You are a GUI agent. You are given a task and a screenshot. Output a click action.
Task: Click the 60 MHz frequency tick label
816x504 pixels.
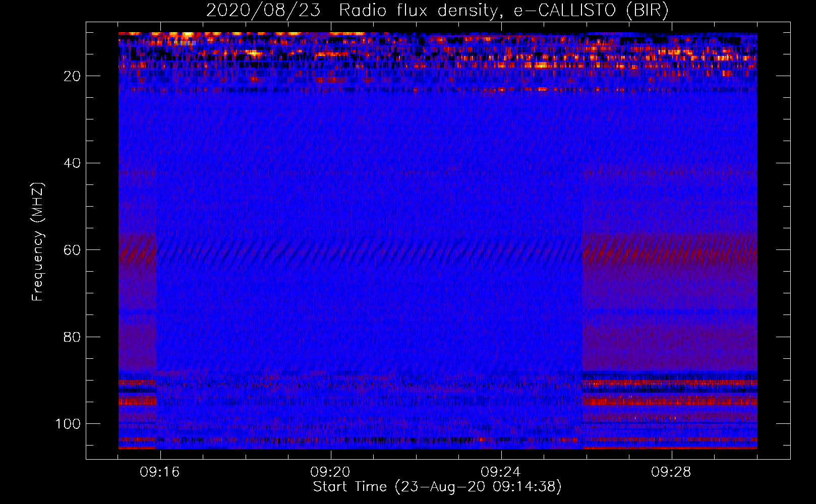pyautogui.click(x=72, y=250)
